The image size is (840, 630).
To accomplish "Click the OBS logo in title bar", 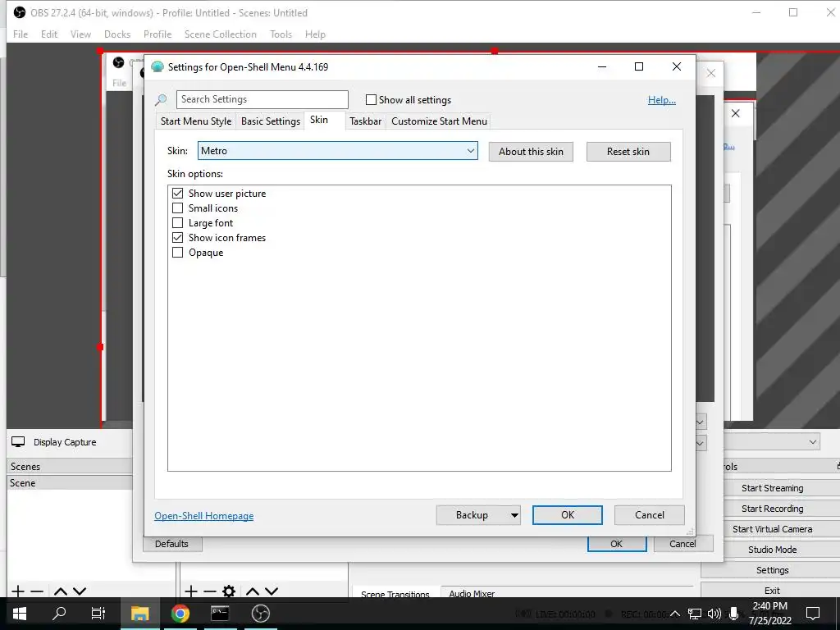I will pyautogui.click(x=20, y=12).
